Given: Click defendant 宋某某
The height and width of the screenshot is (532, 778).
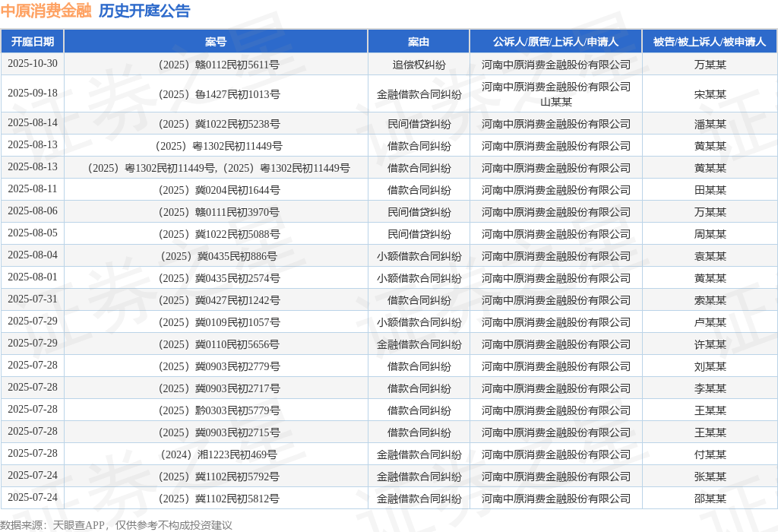Looking at the screenshot, I should click(x=710, y=94).
